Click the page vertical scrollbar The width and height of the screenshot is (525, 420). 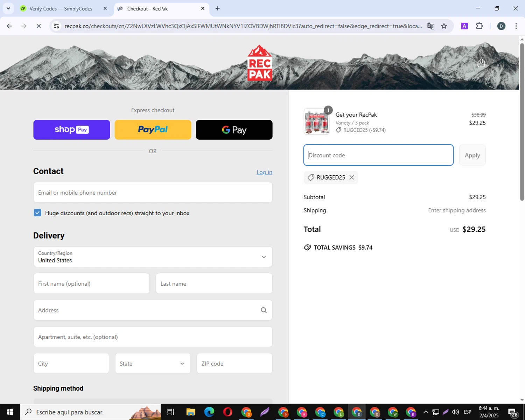(522, 121)
